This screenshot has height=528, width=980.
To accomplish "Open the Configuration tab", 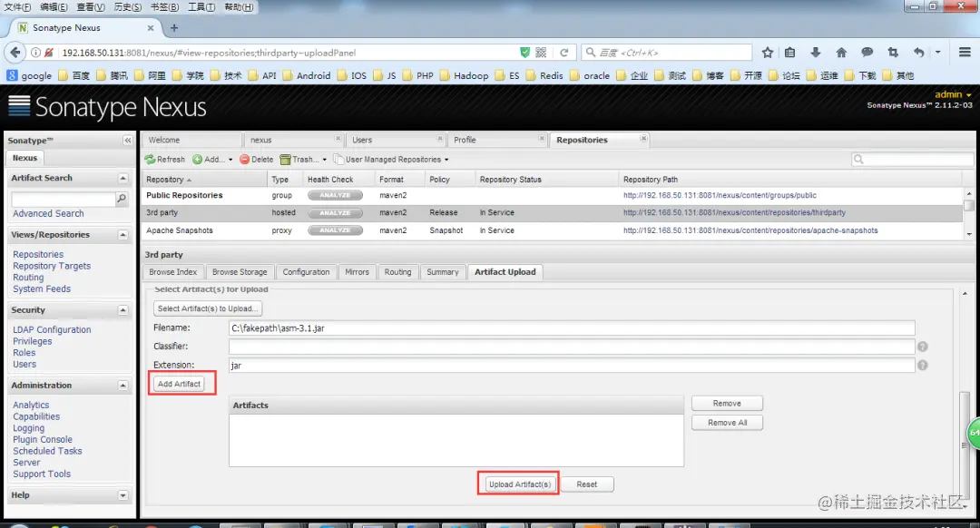I will (306, 272).
